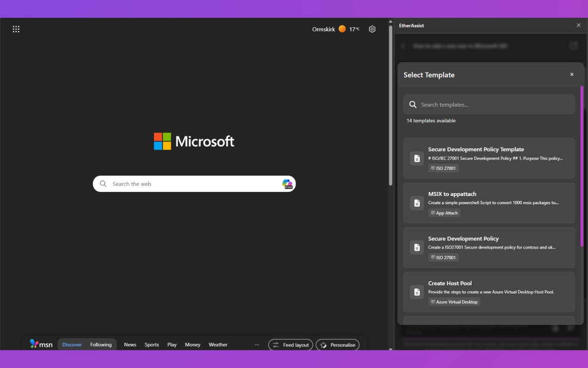
Task: Click the EtherAssist panel title
Action: point(412,25)
